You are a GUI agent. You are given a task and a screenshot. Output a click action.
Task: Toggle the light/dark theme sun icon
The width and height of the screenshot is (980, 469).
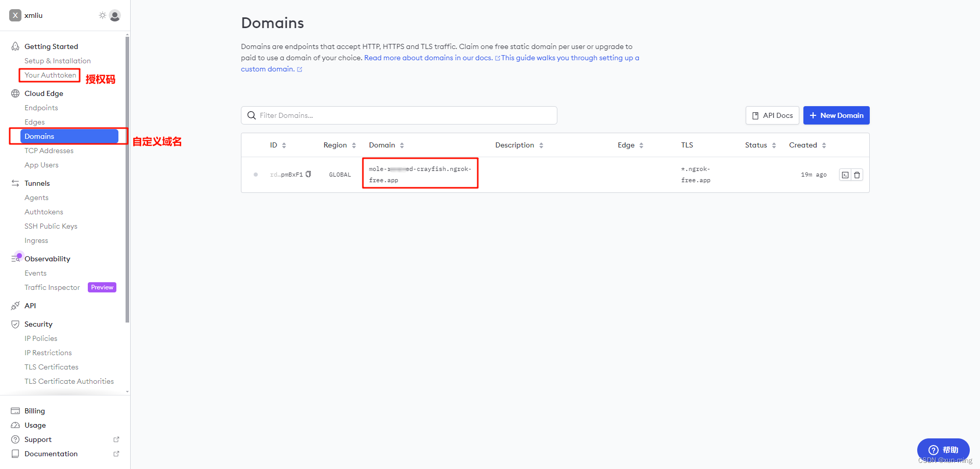coord(103,15)
